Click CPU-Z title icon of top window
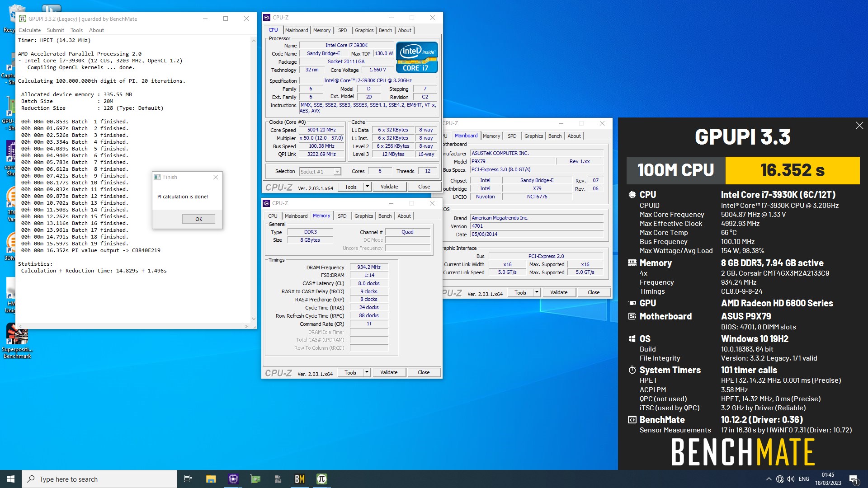Screen dimensions: 868x488 [x=267, y=18]
